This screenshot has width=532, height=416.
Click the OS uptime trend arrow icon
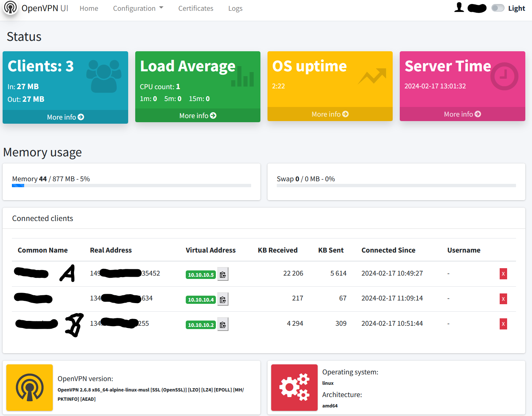click(x=372, y=76)
